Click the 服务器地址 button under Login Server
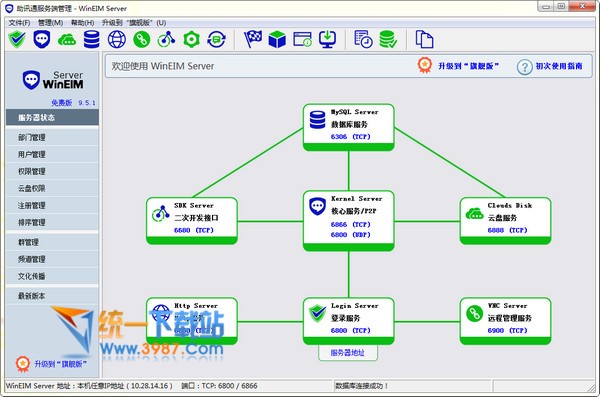 pyautogui.click(x=347, y=353)
